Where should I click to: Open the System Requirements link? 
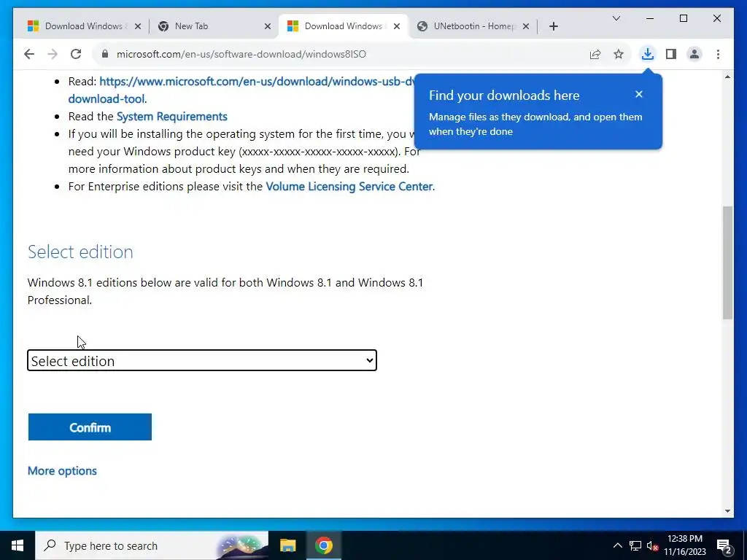click(172, 117)
